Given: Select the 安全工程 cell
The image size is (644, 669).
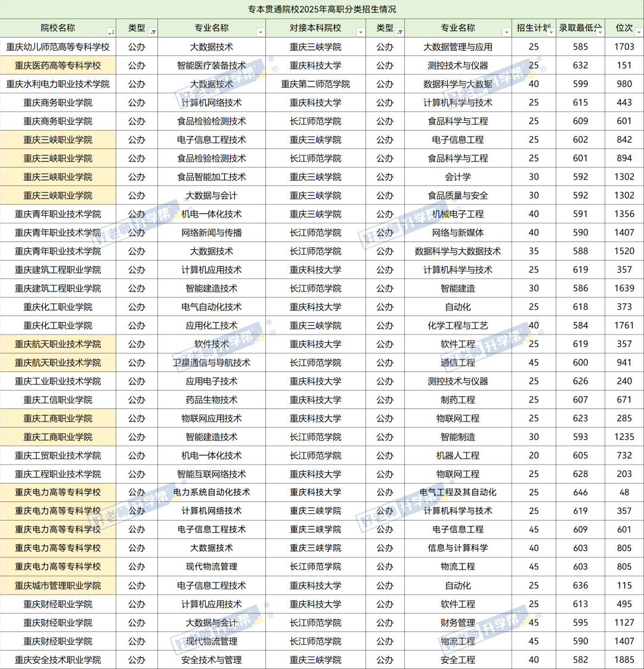Looking at the screenshot, I should [x=458, y=659].
